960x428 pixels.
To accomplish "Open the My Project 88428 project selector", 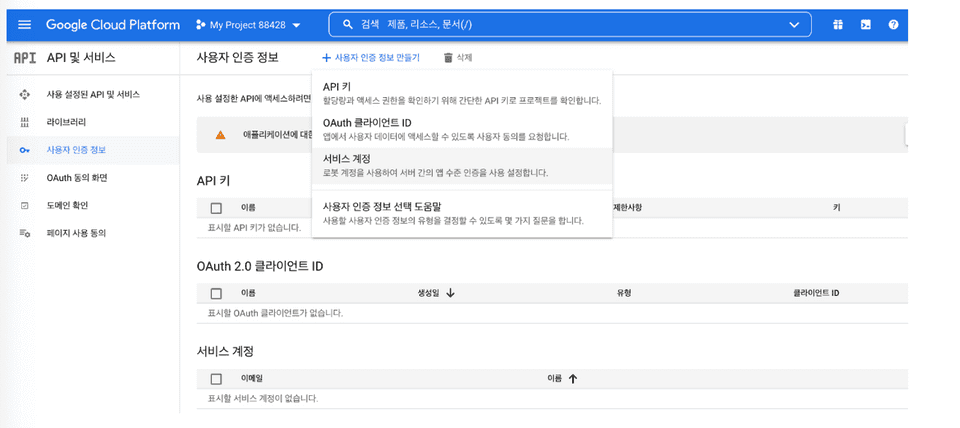I will click(x=248, y=25).
